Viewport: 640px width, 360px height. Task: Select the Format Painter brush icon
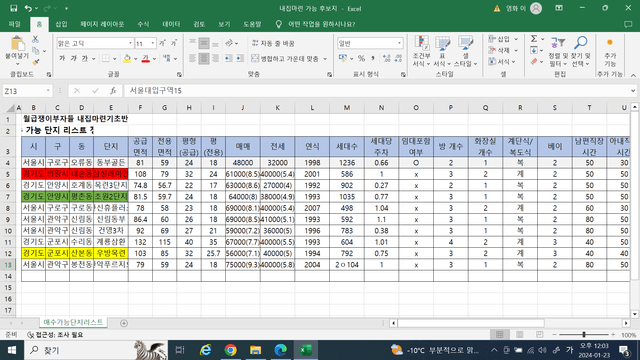pos(36,62)
